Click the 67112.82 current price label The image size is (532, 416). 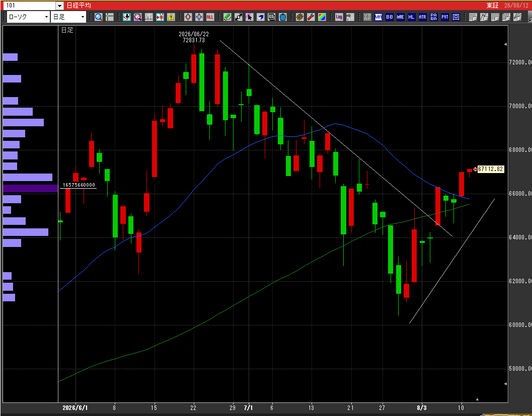coord(491,169)
